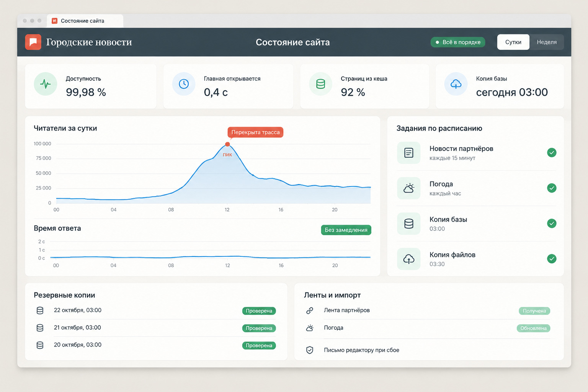Click the Перекрыта трасса chart annotation

(255, 132)
